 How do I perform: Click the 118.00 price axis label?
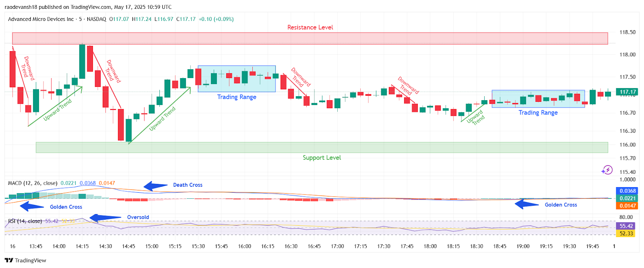point(627,54)
